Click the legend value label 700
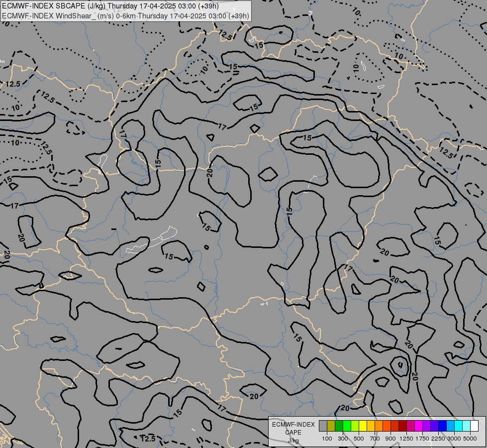 click(375, 439)
